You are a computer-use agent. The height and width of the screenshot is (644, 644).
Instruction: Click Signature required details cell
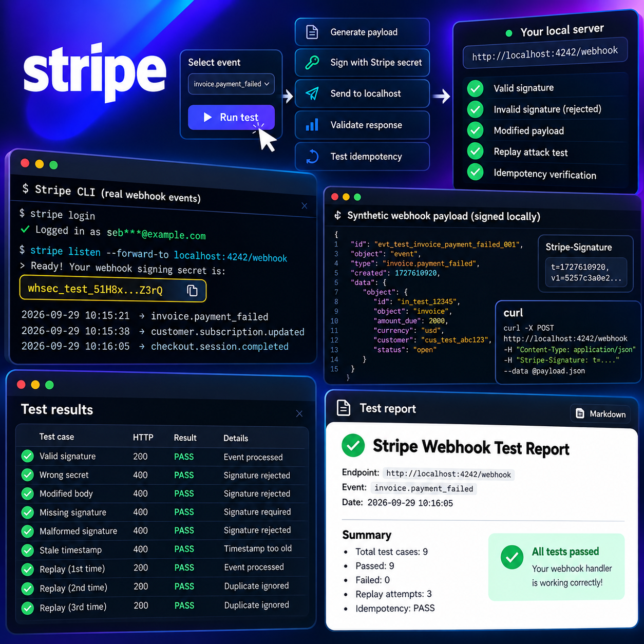[257, 512]
